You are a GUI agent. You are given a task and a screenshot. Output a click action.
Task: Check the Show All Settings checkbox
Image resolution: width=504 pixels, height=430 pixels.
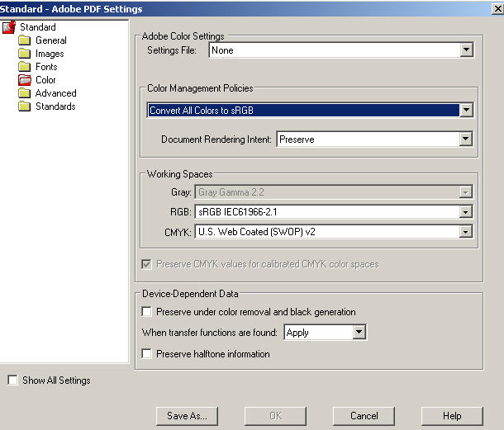(13, 380)
